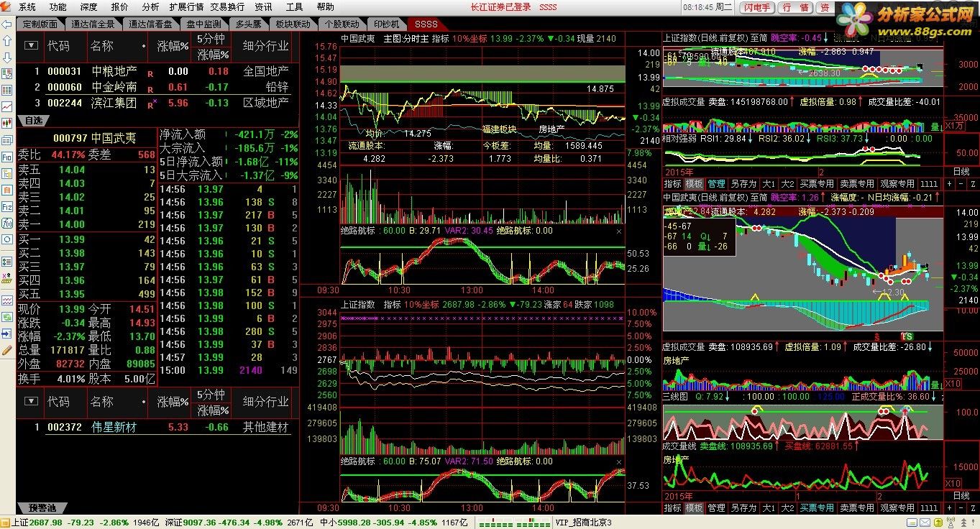Open dropdown arrow beside 代码 in lower stock list
The height and width of the screenshot is (529, 980).
[31, 401]
